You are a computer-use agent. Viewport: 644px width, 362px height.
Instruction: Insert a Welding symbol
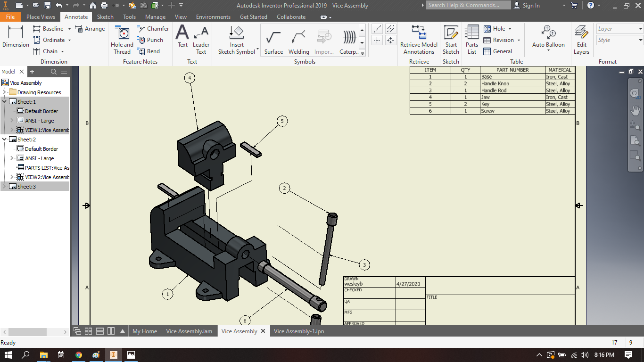(298, 40)
